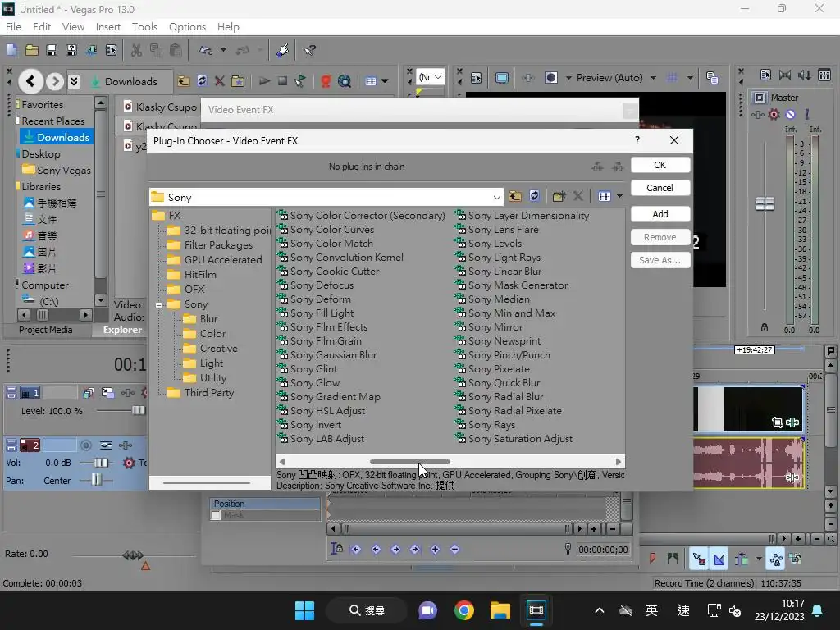
Task: Click the track 2 Pan slider
Action: coord(97,480)
